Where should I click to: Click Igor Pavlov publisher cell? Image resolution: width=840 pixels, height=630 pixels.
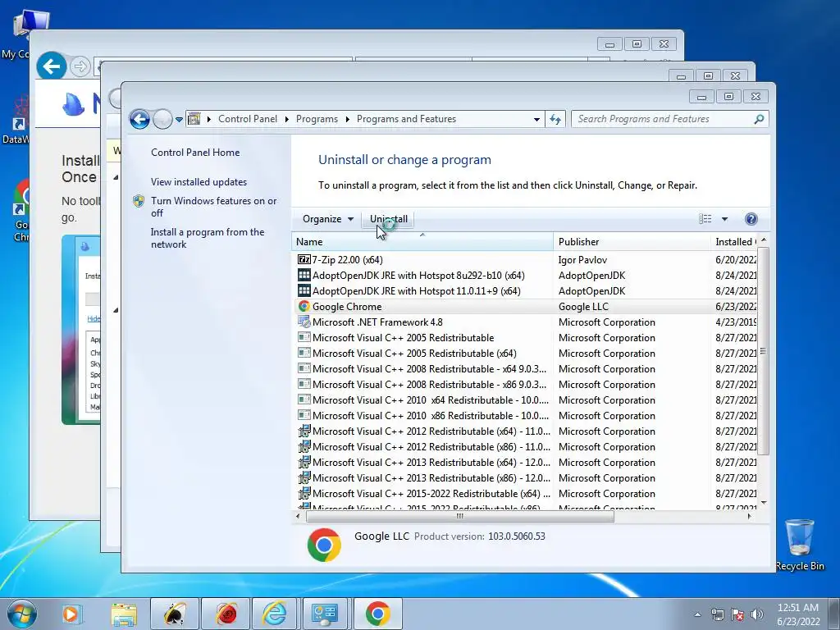pos(582,260)
